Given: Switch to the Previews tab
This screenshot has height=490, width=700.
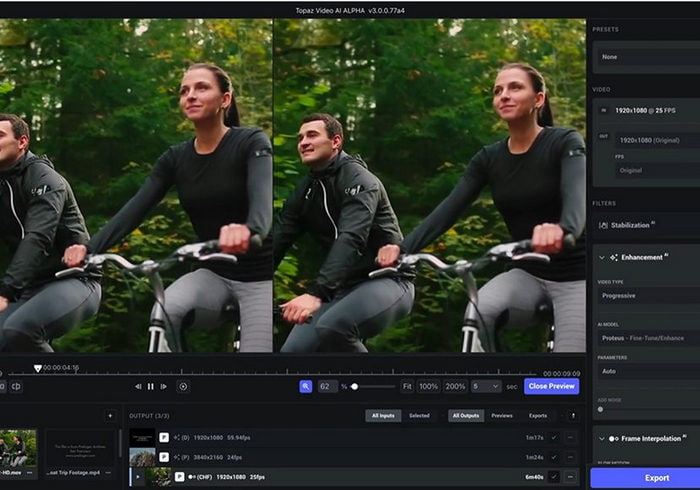Looking at the screenshot, I should 502,415.
